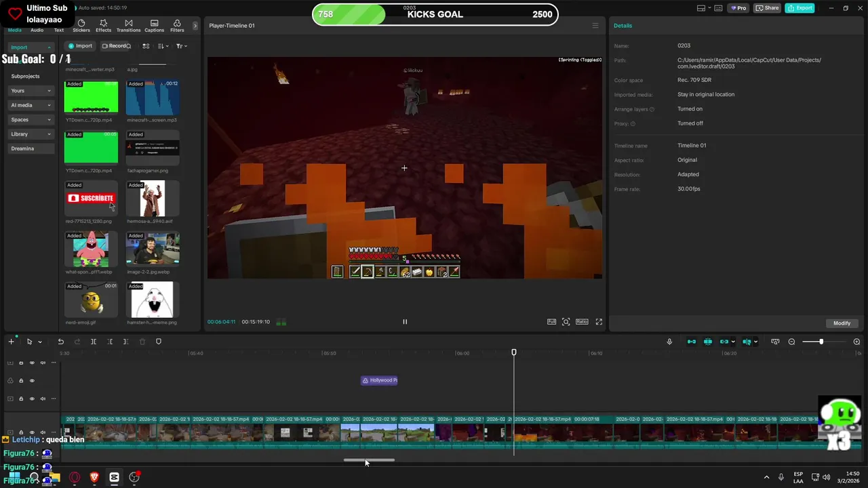Viewport: 868px width, 488px height.
Task: Open the Ratio button in player
Action: [582, 322]
